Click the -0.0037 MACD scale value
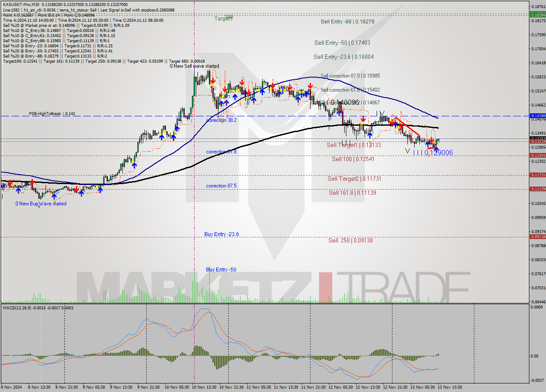 537,380
